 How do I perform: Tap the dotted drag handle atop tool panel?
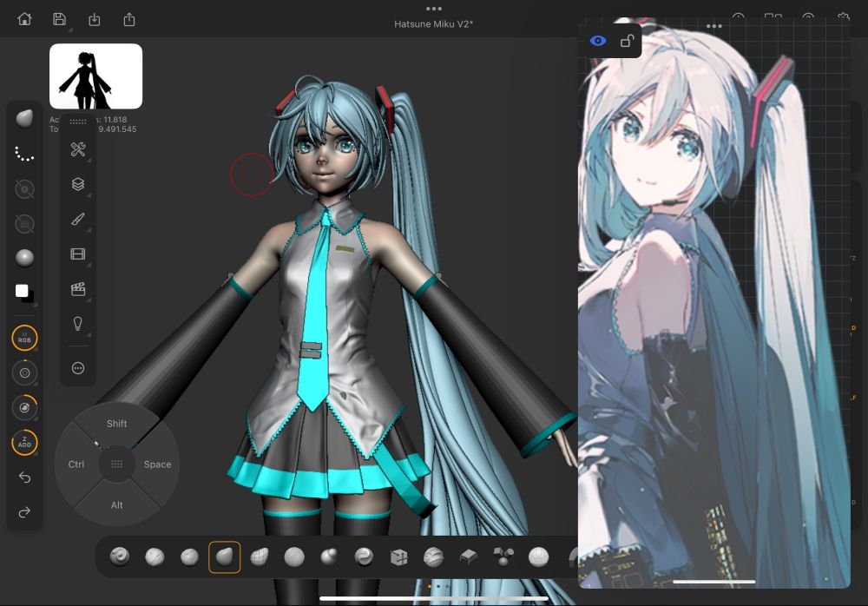pos(78,122)
